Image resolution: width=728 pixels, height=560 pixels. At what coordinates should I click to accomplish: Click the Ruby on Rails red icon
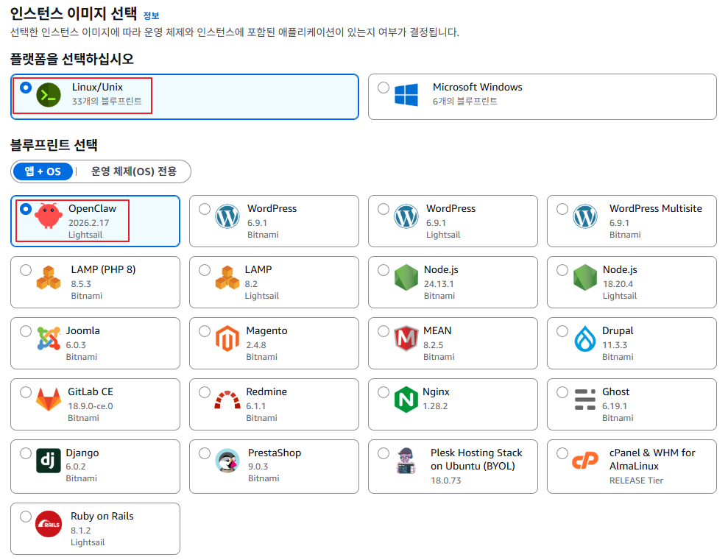[x=49, y=524]
